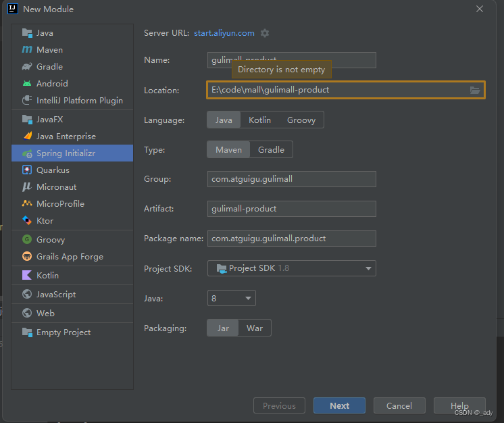Image resolution: width=504 pixels, height=423 pixels.
Task: Select Ktor entry in list
Action: tap(72, 221)
